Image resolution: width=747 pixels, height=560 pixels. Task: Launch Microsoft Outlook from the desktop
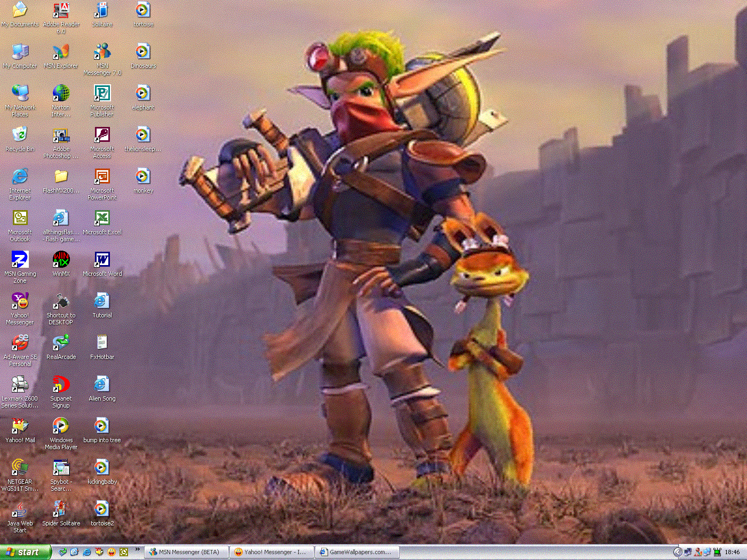point(20,226)
